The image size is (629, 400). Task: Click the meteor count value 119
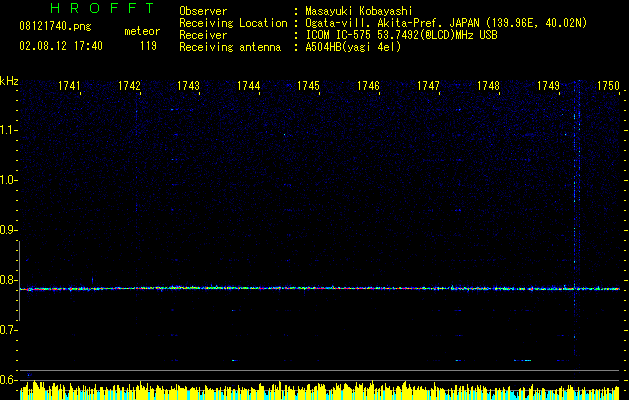[148, 47]
